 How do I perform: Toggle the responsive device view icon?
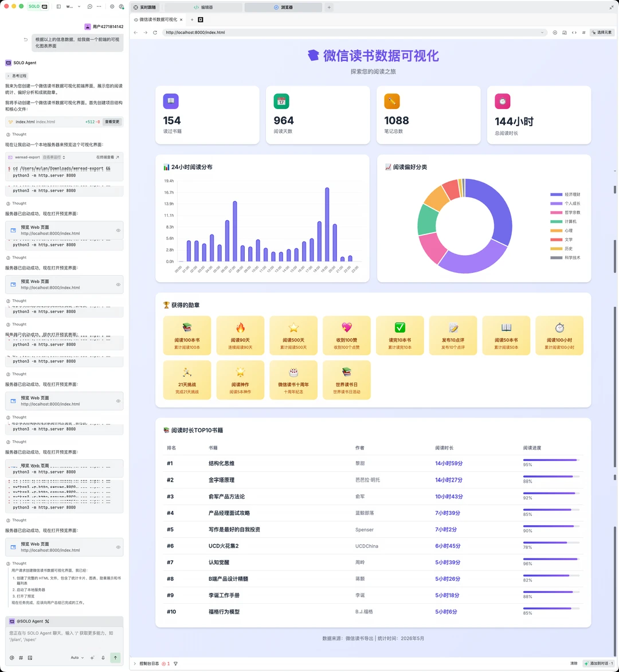click(565, 33)
